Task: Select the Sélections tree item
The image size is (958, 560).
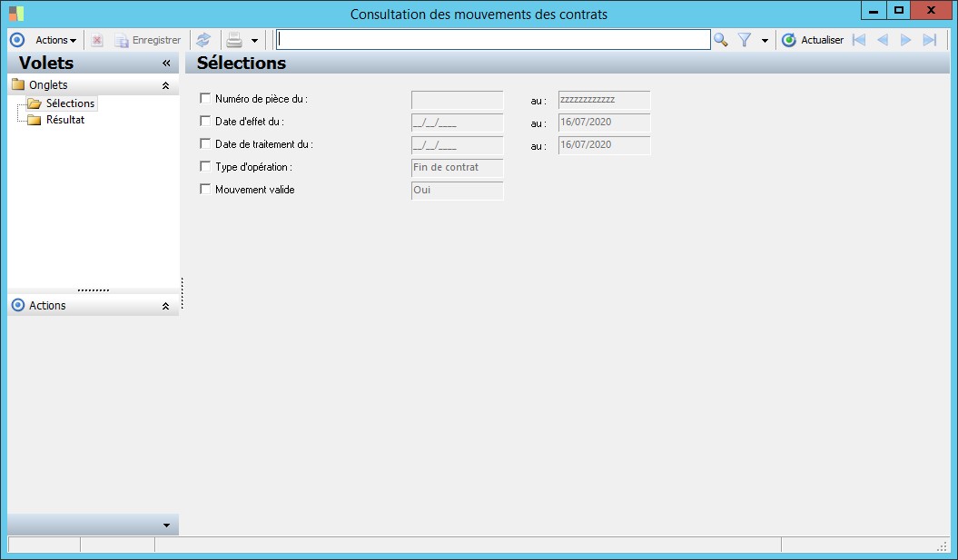Action: [x=70, y=103]
